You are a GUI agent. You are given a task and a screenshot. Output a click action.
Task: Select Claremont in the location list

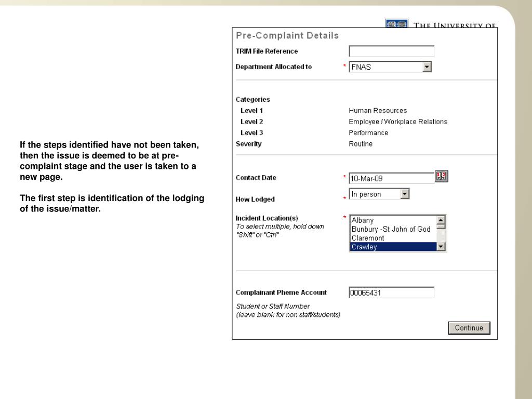393,238
